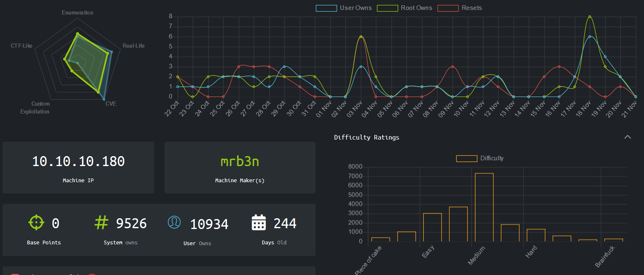Click the System owns hash icon
The width and height of the screenshot is (644, 275).
pos(101,222)
